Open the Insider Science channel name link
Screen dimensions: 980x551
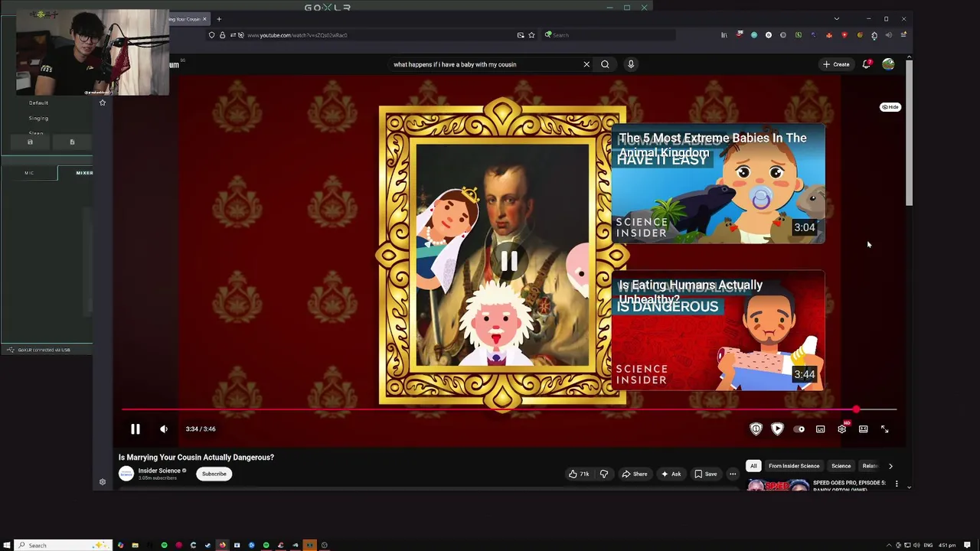[159, 471]
